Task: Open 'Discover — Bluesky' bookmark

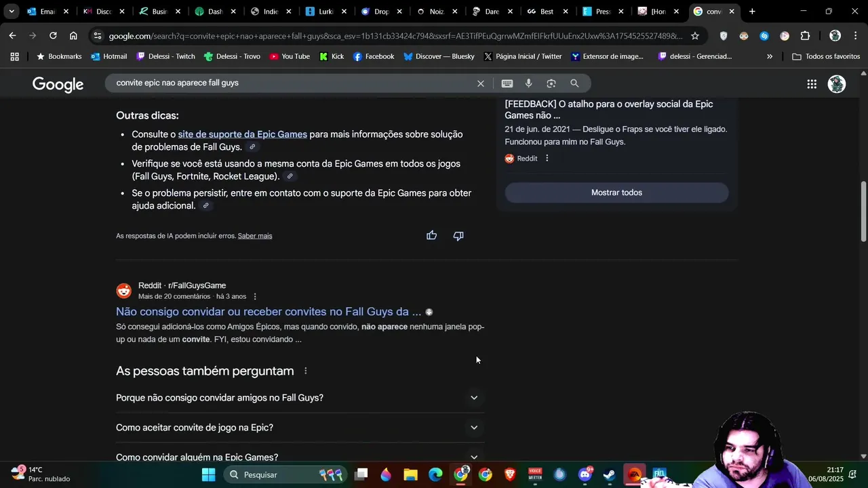Action: (x=438, y=57)
